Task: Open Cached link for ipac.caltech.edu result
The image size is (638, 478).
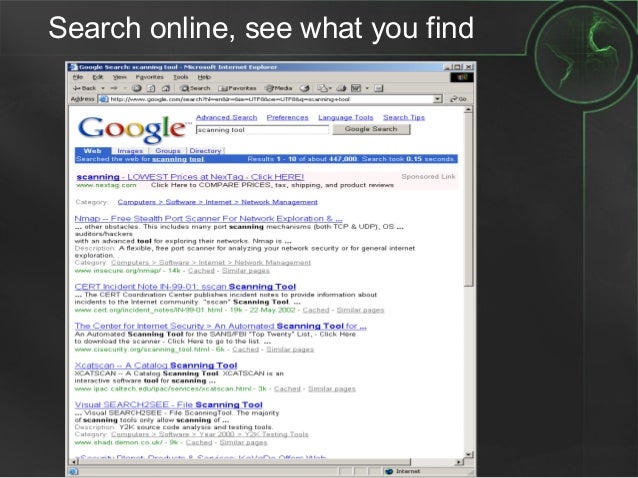Action: 287,389
